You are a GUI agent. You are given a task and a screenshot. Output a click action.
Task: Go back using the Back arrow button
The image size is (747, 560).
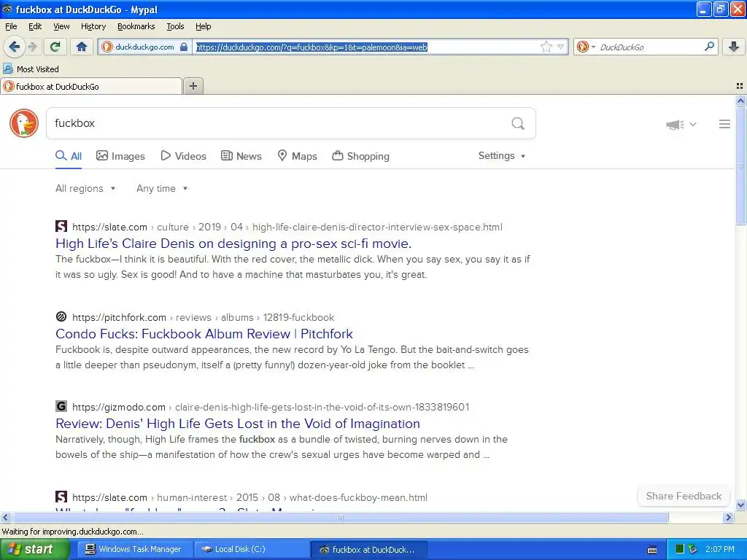[15, 47]
